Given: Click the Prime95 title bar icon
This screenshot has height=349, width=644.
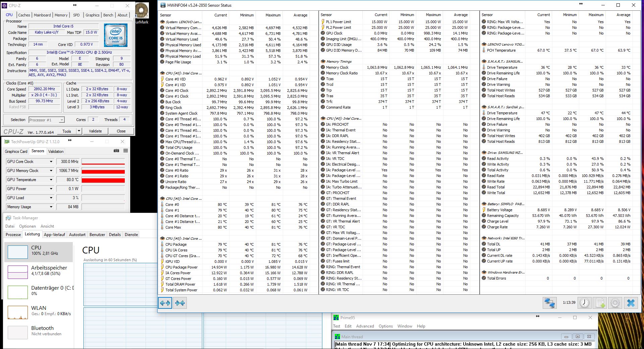Looking at the screenshot, I should tap(336, 317).
